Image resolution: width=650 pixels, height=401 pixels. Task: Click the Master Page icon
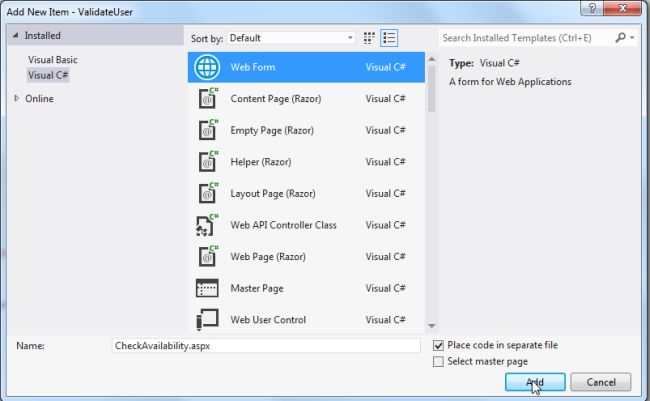[x=207, y=288]
